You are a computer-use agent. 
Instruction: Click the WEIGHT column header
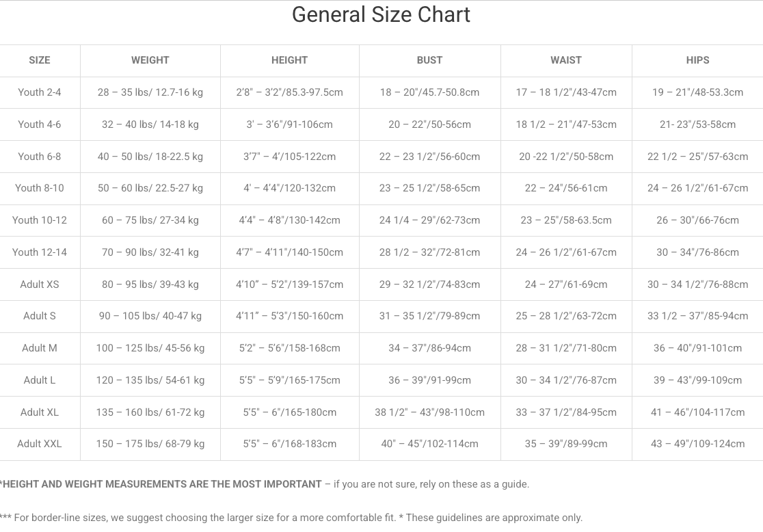[150, 60]
